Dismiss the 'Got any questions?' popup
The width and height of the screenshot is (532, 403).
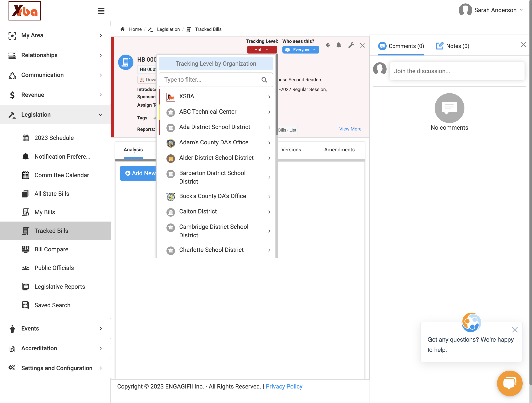point(515,330)
